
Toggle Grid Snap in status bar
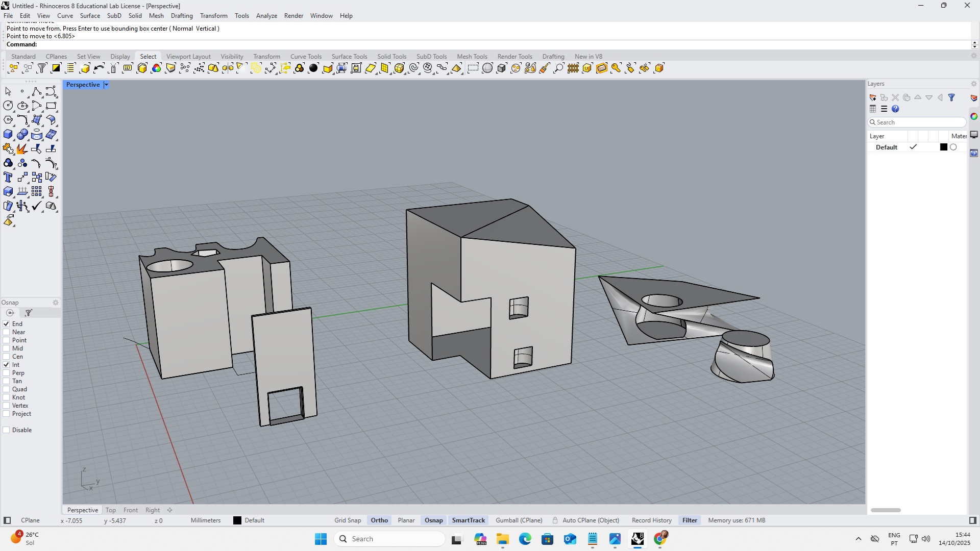pyautogui.click(x=347, y=520)
